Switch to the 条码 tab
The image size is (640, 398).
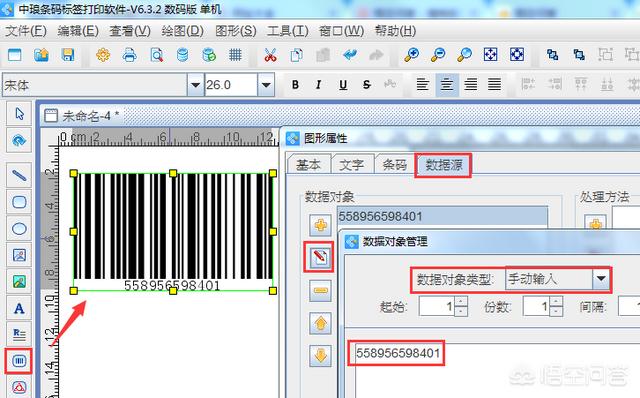click(394, 165)
